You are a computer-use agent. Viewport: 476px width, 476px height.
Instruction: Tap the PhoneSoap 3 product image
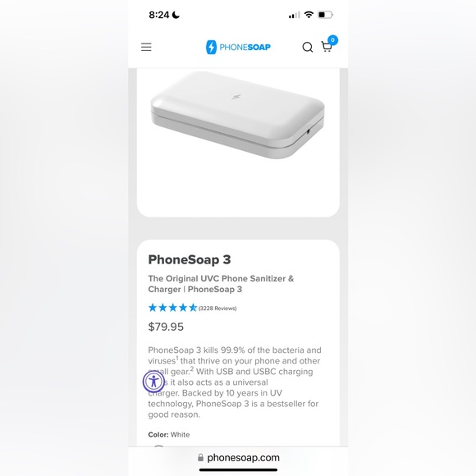point(238,116)
